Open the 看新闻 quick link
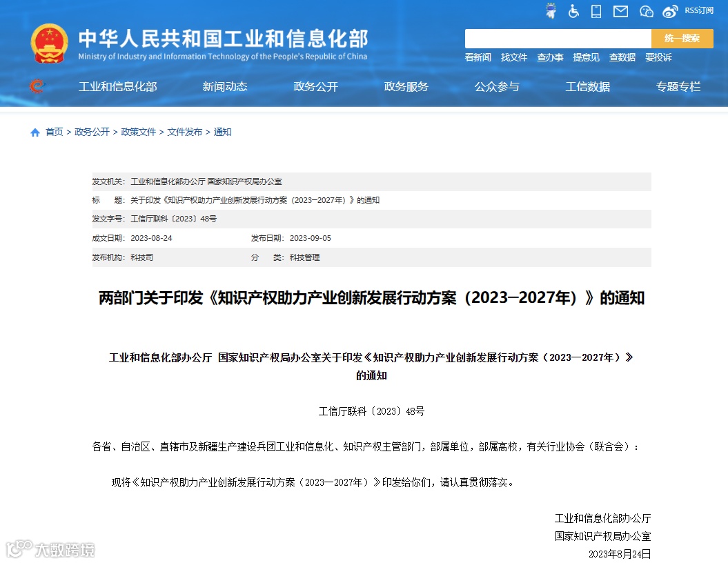 [478, 57]
